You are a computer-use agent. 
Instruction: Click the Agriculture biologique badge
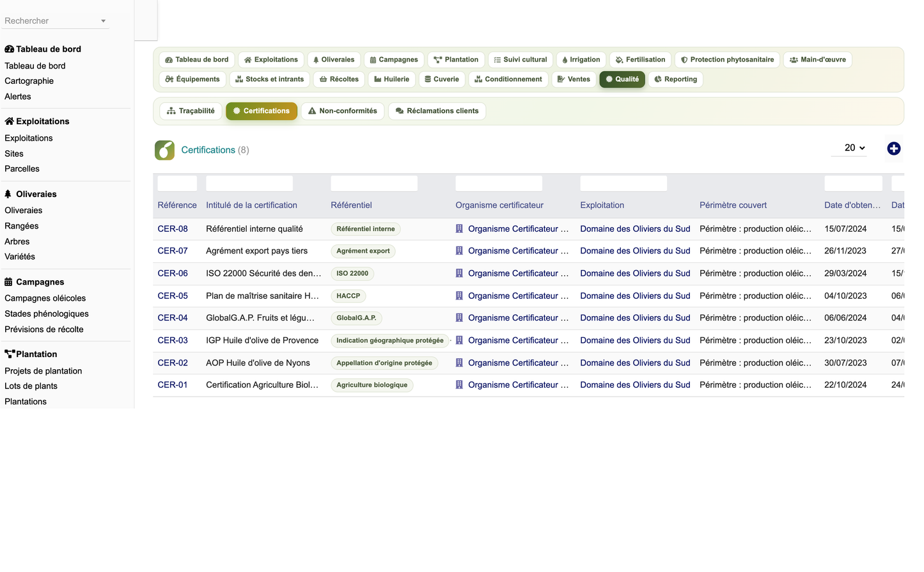[372, 385]
